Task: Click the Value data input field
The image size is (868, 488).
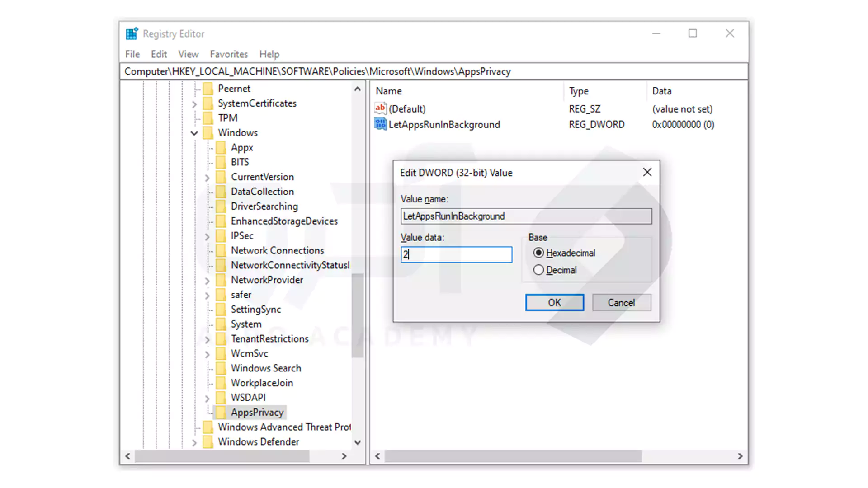Action: point(456,254)
